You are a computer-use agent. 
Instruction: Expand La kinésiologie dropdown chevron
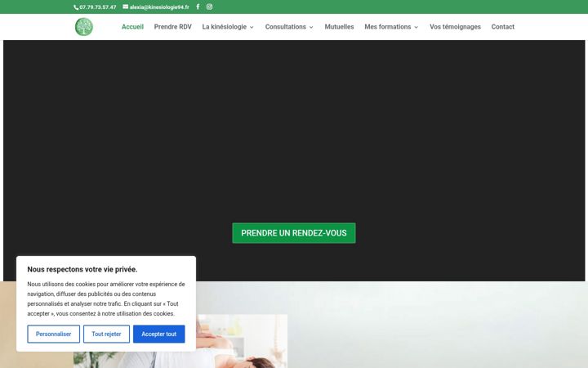coord(252,27)
